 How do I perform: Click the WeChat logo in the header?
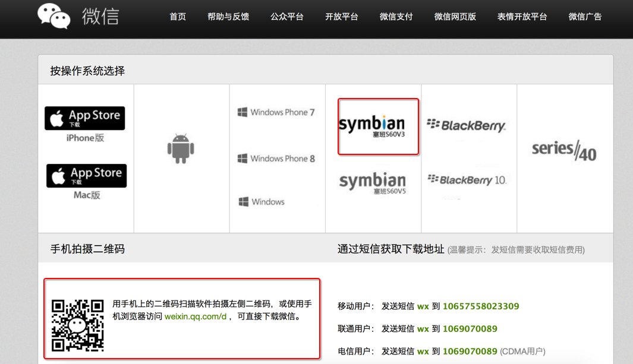(77, 16)
